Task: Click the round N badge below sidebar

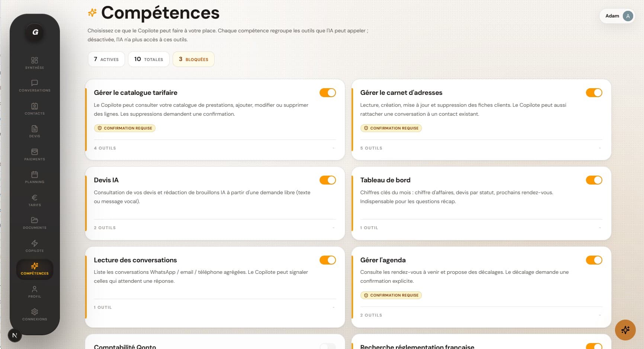Action: pyautogui.click(x=15, y=335)
